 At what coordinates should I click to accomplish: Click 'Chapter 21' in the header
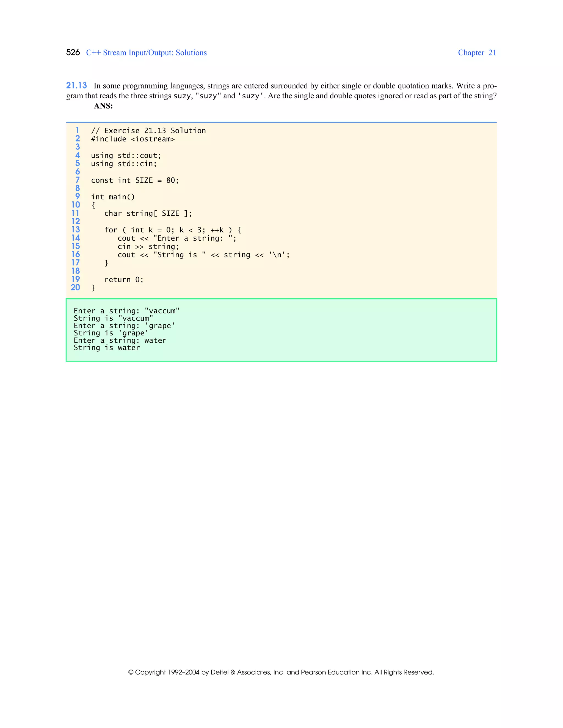click(x=477, y=53)
